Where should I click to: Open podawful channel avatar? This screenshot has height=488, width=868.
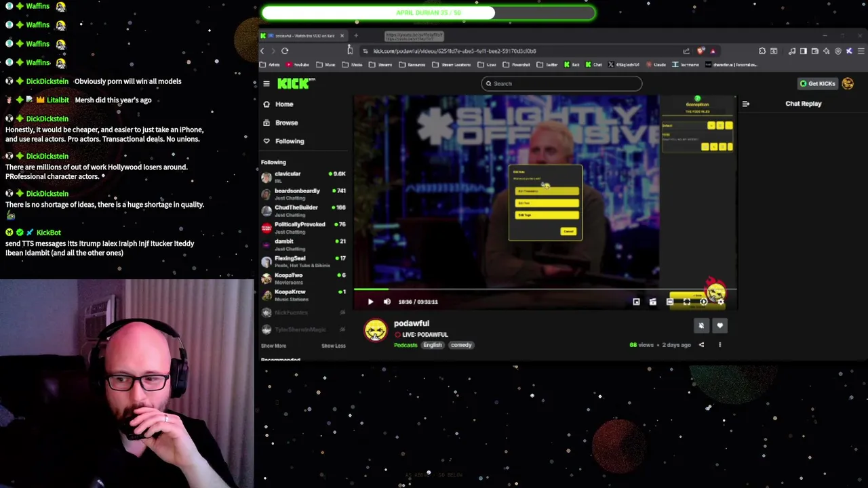pyautogui.click(x=376, y=331)
